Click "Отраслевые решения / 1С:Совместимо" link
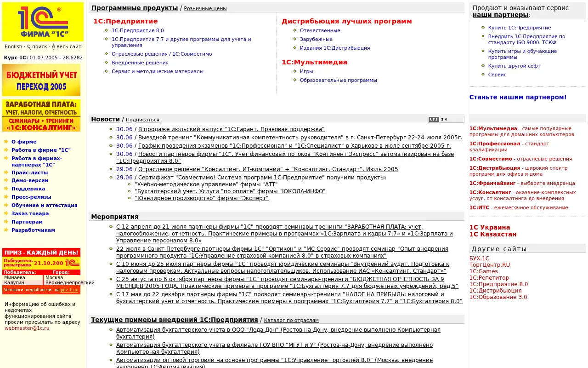The width and height of the screenshot is (588, 368). tap(162, 54)
